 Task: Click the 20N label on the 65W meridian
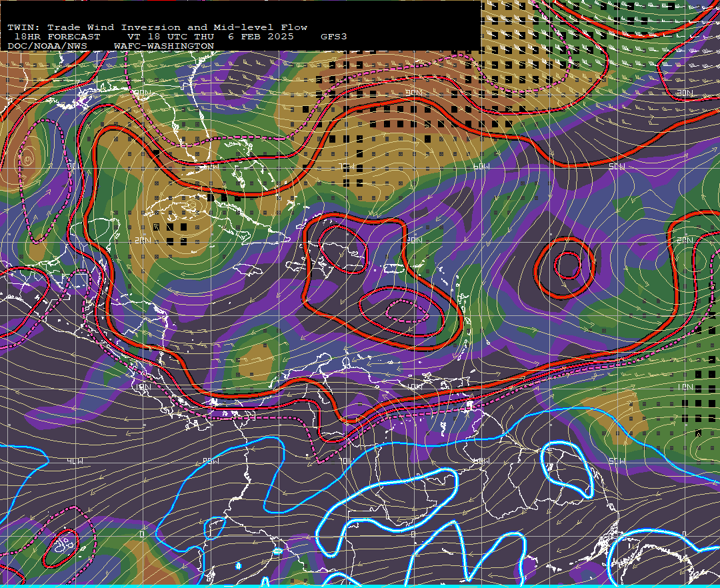coord(414,240)
